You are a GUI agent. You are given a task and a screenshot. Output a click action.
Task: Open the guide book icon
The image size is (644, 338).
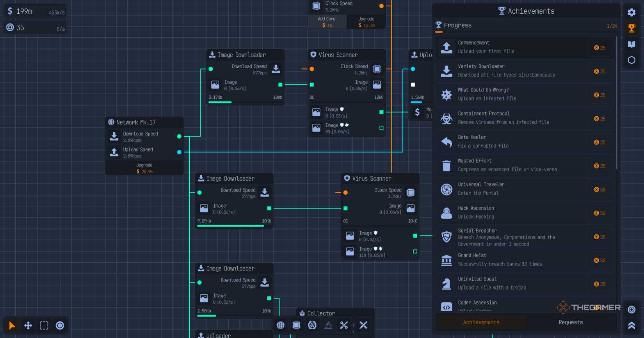click(632, 44)
